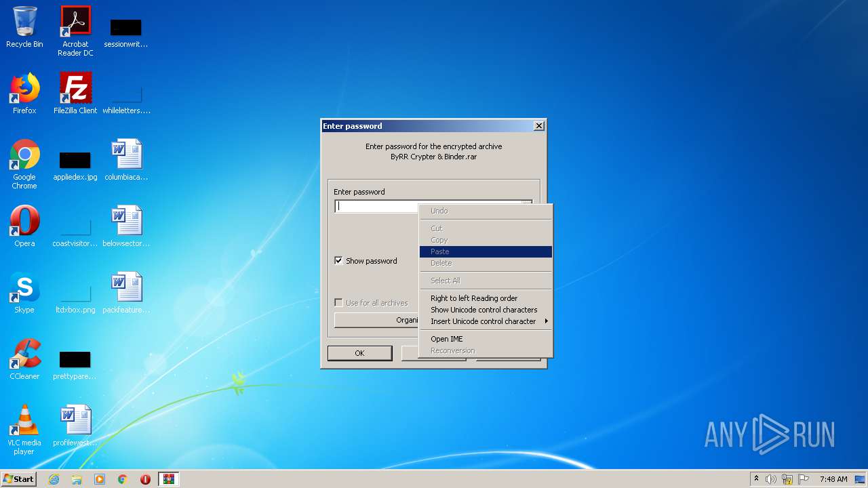Select Right to left Reading order

[x=486, y=298]
